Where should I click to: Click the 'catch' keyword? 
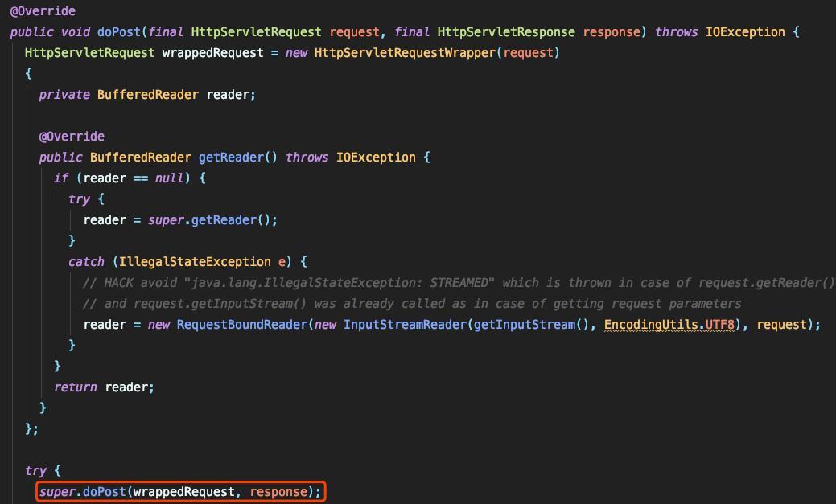86,261
